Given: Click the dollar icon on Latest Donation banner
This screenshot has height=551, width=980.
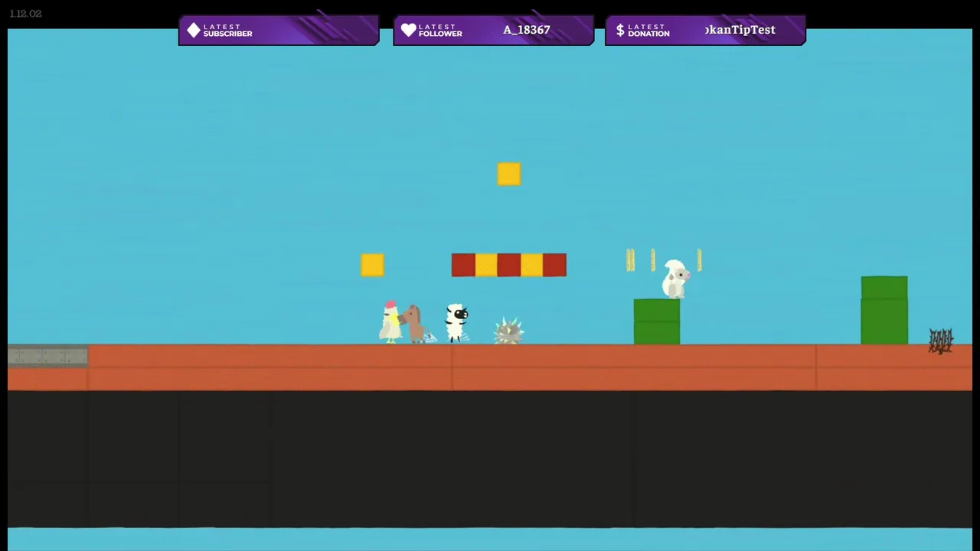Looking at the screenshot, I should pyautogui.click(x=620, y=30).
